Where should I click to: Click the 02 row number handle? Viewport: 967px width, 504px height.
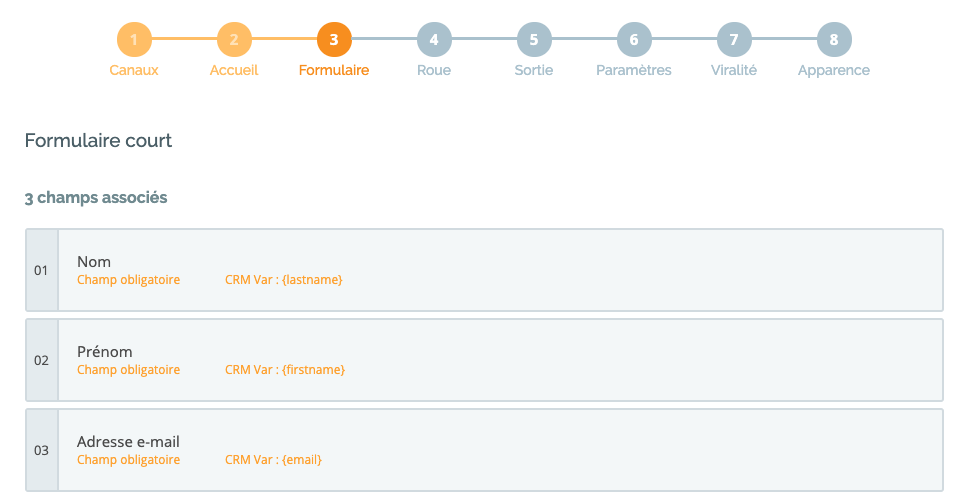[41, 360]
